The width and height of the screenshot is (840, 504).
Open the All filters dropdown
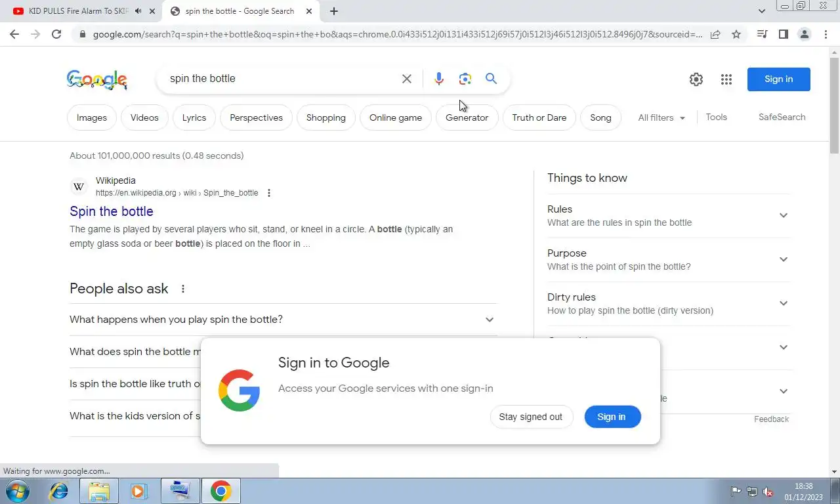click(x=661, y=117)
